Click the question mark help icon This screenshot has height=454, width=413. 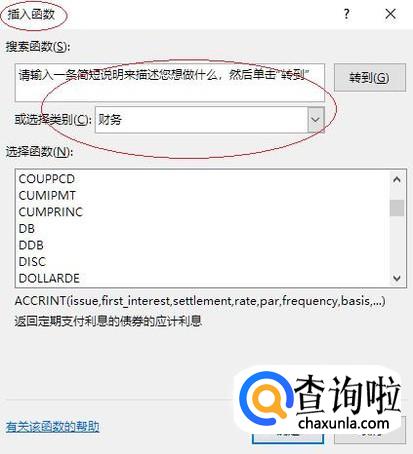347,14
